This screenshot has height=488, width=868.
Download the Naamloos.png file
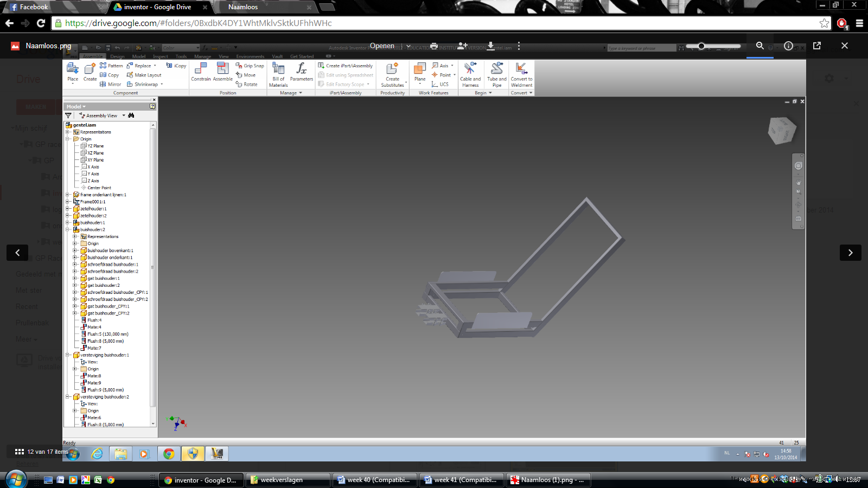pyautogui.click(x=490, y=46)
